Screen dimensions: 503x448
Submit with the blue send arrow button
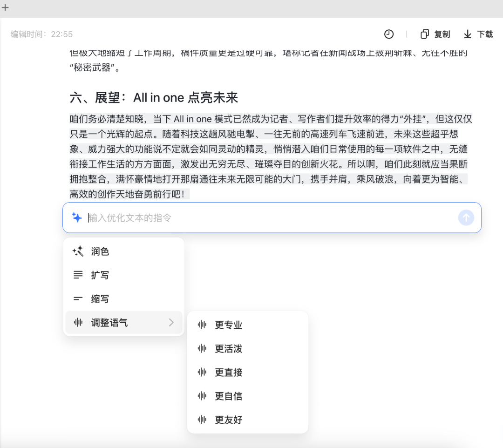click(466, 217)
